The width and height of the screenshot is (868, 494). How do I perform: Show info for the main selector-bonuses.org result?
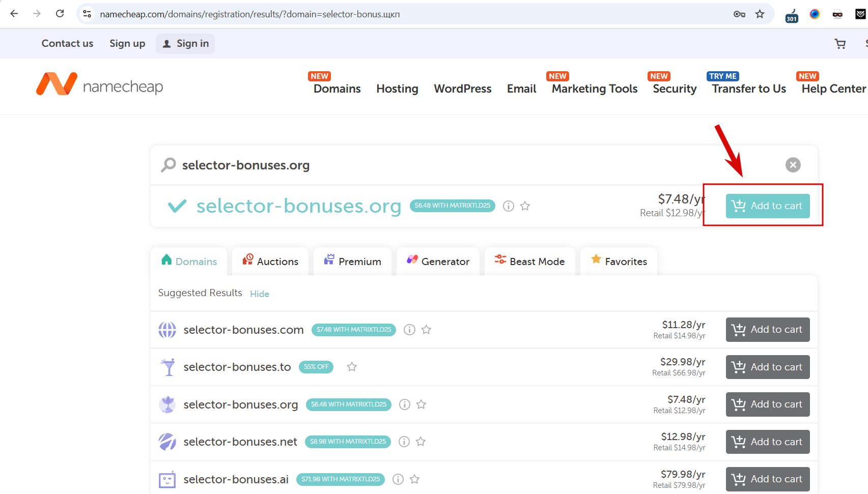tap(508, 206)
